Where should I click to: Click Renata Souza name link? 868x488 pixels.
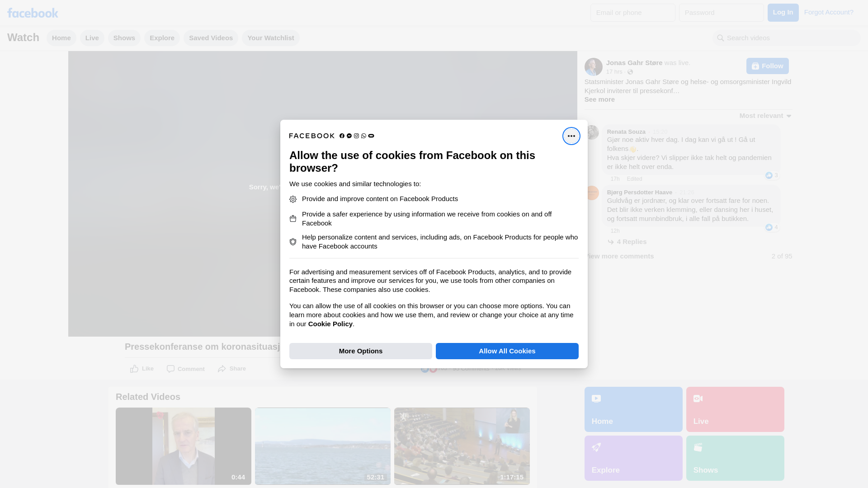626,132
